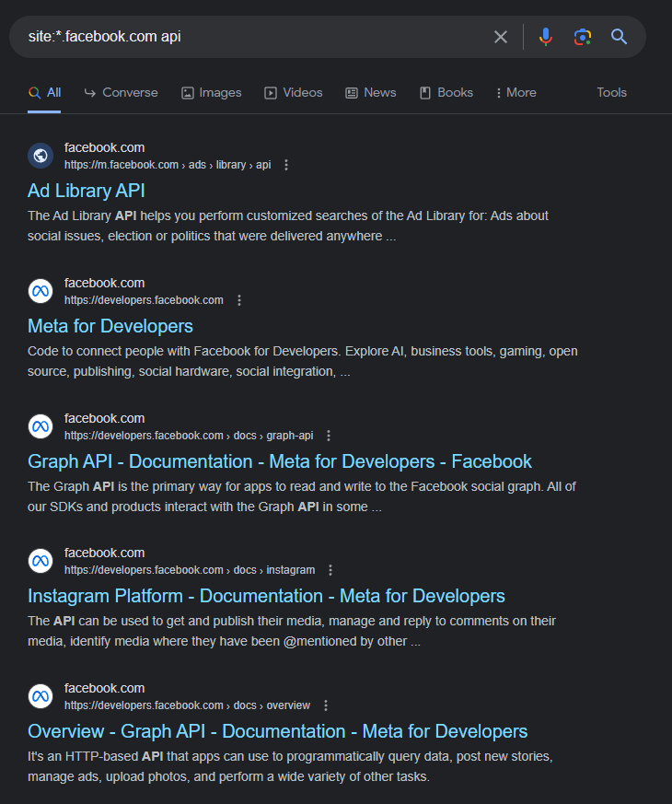The height and width of the screenshot is (804, 672).
Task: Select the All results tab
Action: [x=44, y=92]
